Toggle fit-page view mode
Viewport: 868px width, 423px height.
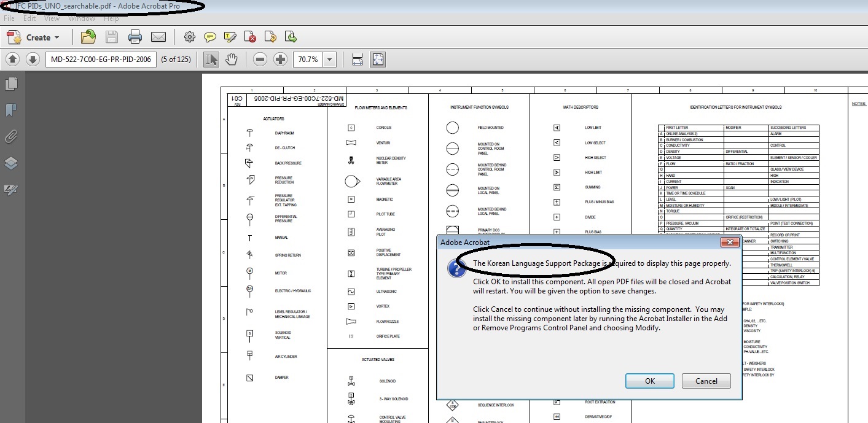[377, 59]
